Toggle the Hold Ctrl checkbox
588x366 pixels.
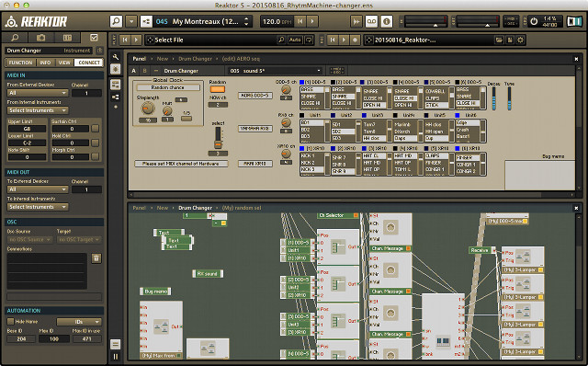(x=96, y=143)
